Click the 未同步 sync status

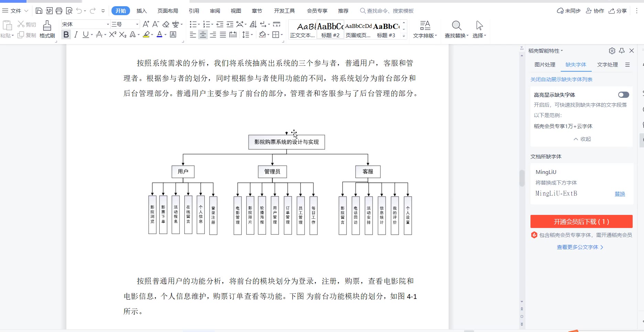[x=569, y=11]
